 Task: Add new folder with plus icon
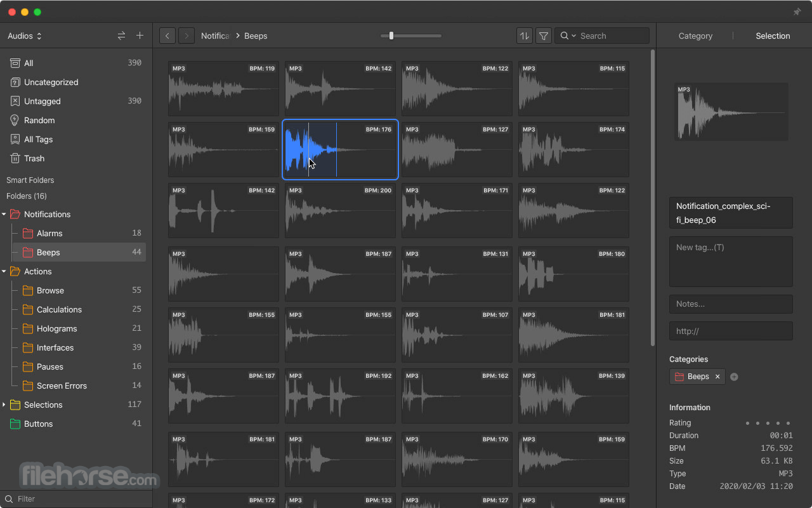(x=140, y=36)
